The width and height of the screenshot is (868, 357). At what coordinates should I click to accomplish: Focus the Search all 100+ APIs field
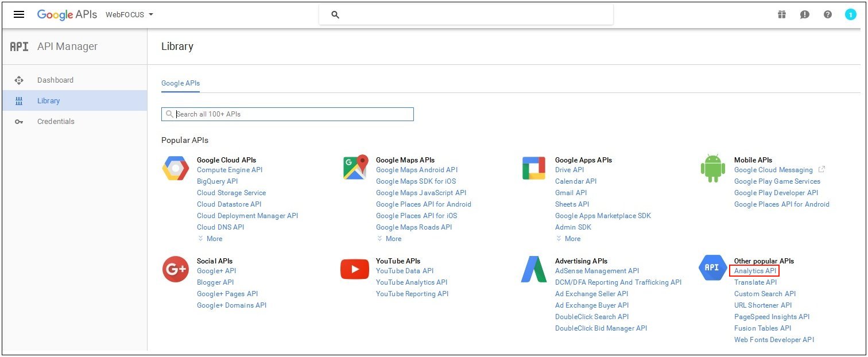click(288, 114)
